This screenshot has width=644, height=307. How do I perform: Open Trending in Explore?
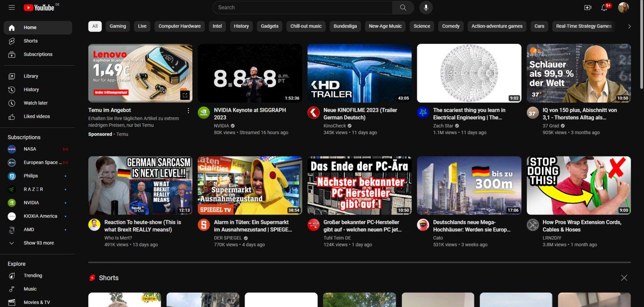(38, 276)
